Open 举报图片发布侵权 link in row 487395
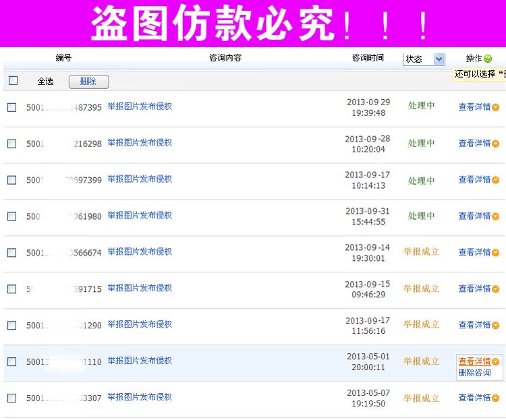The height and width of the screenshot is (420, 506). click(140, 106)
